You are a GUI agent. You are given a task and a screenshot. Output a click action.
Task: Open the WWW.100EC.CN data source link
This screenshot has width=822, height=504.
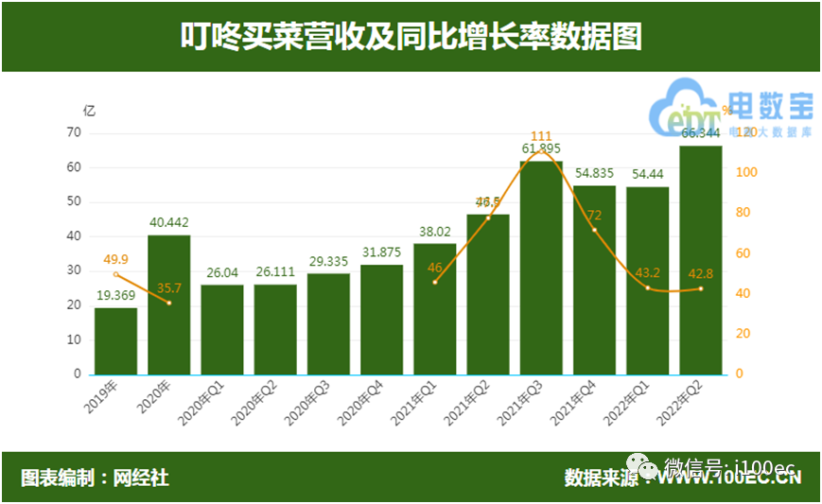click(x=729, y=478)
